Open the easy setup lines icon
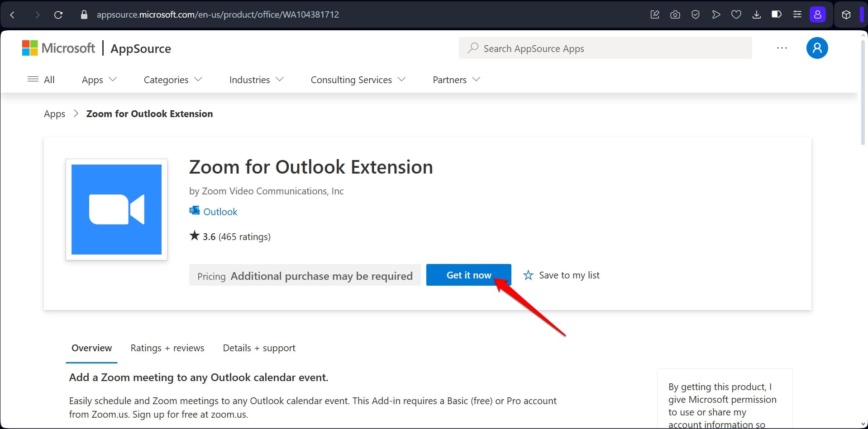868x429 pixels. [797, 14]
